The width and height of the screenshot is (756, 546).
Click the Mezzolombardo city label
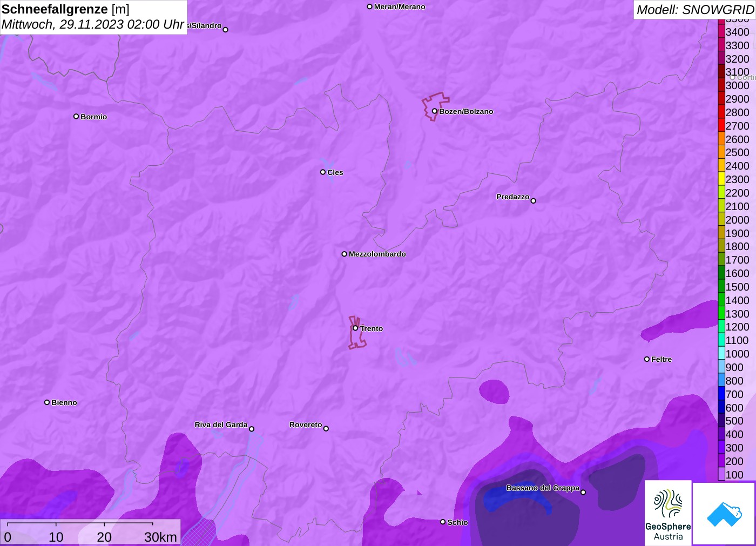(x=377, y=254)
